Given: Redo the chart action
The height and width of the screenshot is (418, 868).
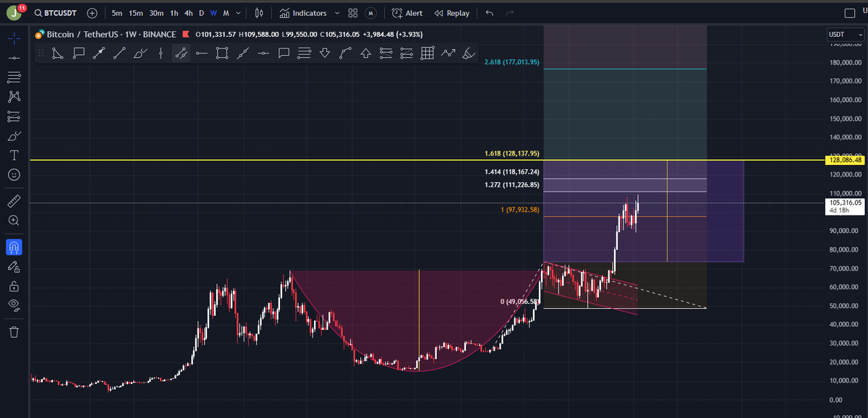Looking at the screenshot, I should (510, 13).
